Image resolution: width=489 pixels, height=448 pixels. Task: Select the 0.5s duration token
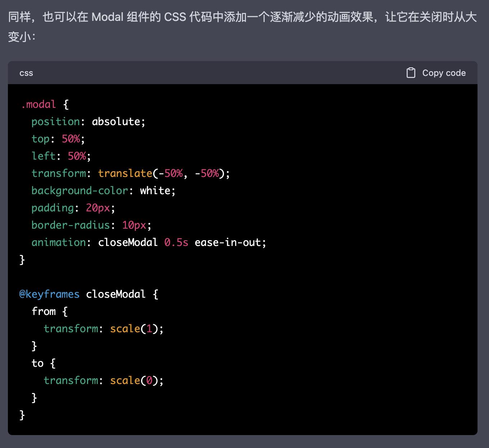(x=176, y=242)
